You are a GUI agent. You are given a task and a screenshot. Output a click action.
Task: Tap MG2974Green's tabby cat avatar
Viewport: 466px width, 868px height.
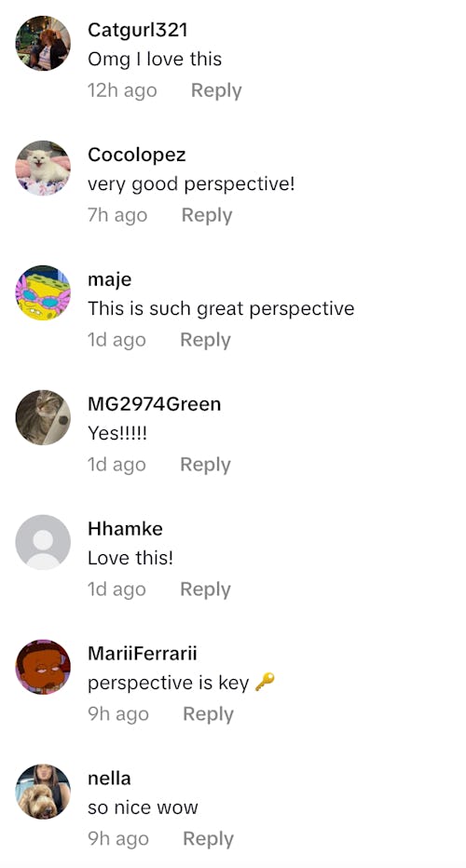[x=43, y=417]
